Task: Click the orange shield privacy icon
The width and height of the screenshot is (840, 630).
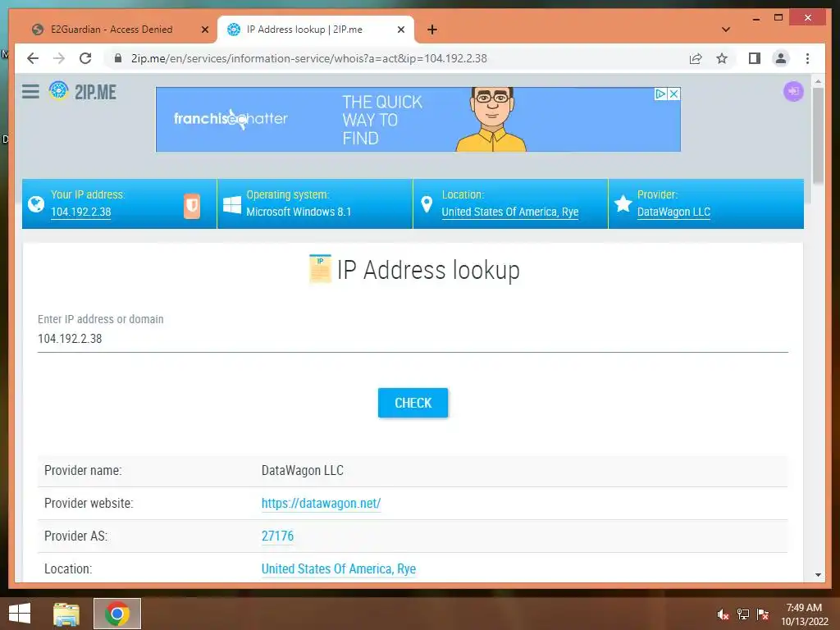Action: pos(192,206)
